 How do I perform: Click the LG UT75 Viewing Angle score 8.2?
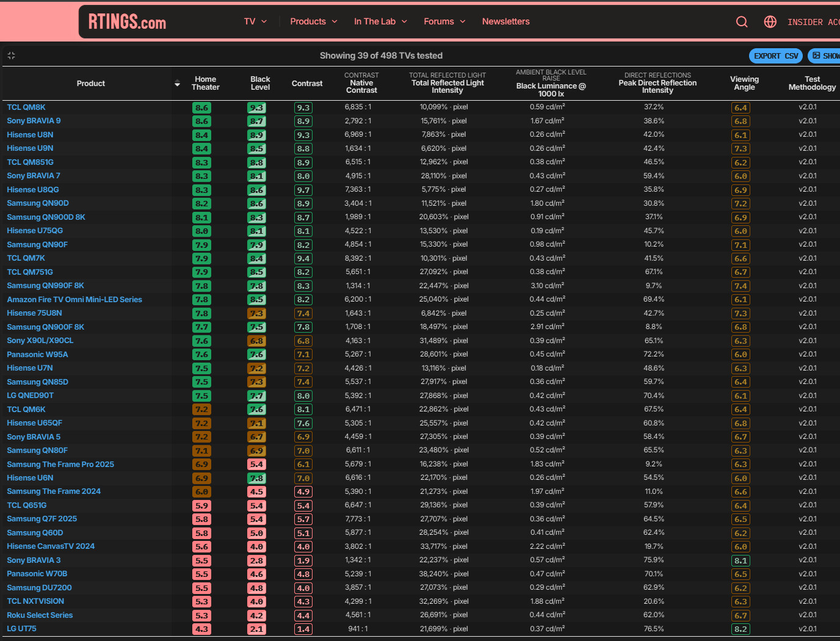point(740,629)
